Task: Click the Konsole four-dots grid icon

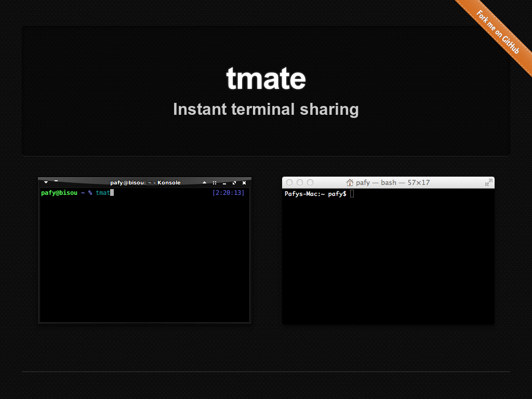Action: point(215,183)
